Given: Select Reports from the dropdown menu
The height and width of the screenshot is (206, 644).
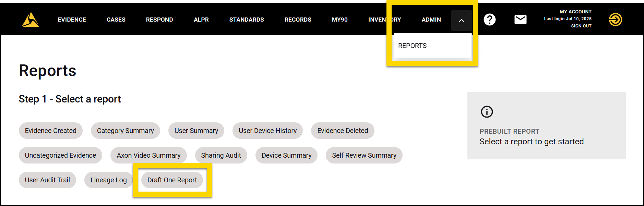Looking at the screenshot, I should 412,46.
